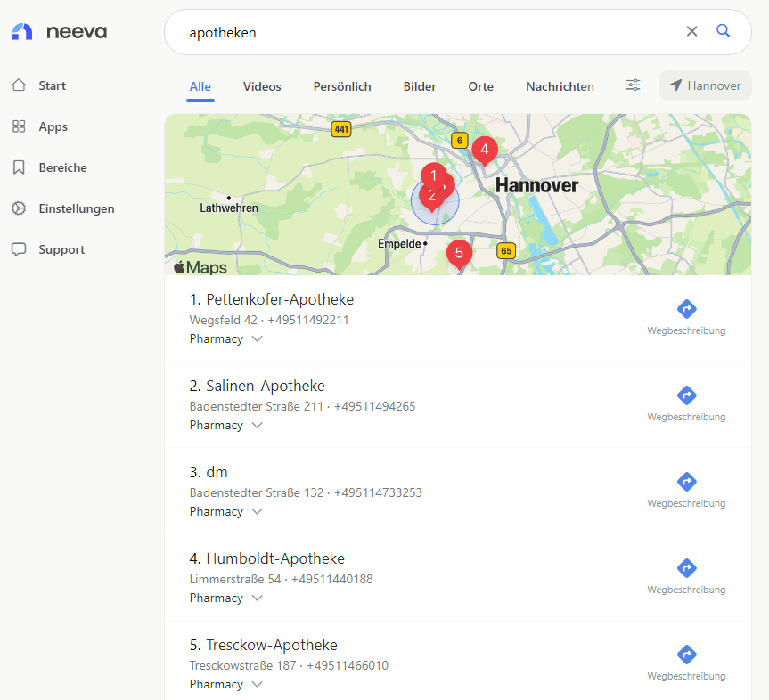Click Wegbeschreibung label for Salinen-Apotheke

686,417
